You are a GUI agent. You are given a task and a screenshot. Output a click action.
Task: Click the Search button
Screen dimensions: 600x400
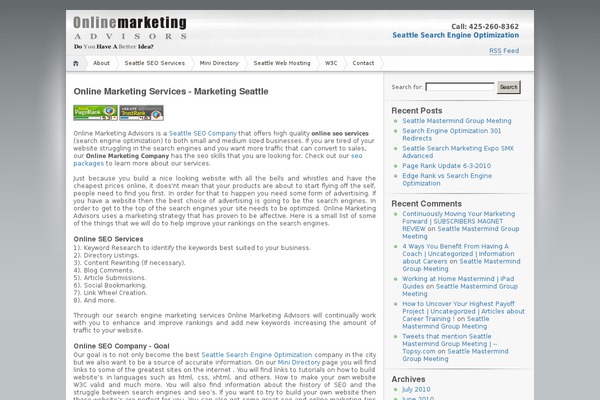[x=509, y=87]
